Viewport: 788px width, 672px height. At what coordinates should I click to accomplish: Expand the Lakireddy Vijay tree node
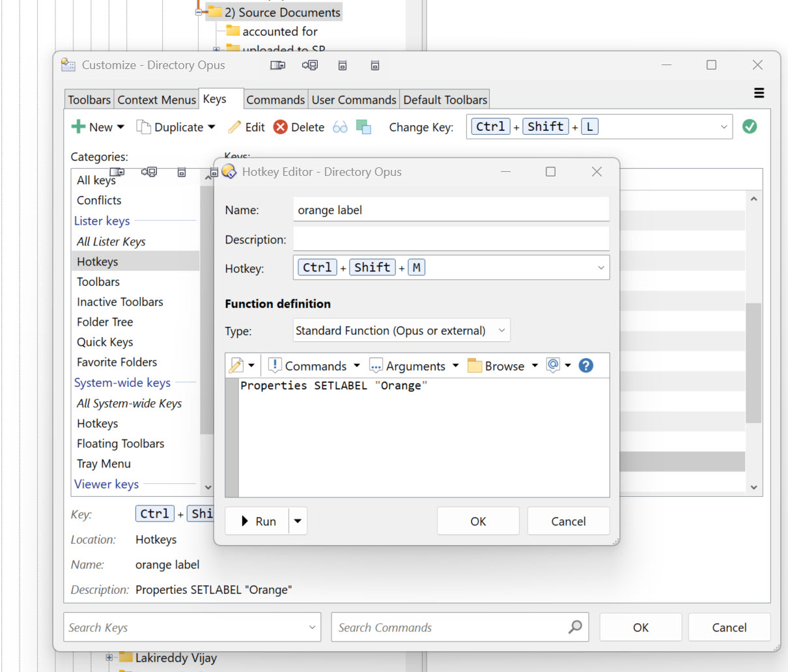[x=109, y=657]
